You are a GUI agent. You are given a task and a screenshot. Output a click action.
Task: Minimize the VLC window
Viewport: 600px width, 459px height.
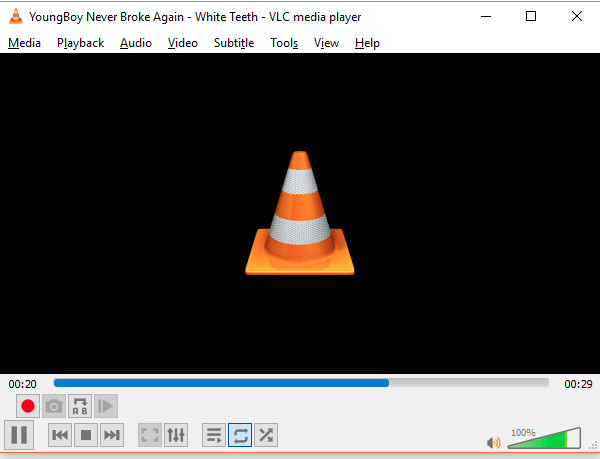point(486,16)
